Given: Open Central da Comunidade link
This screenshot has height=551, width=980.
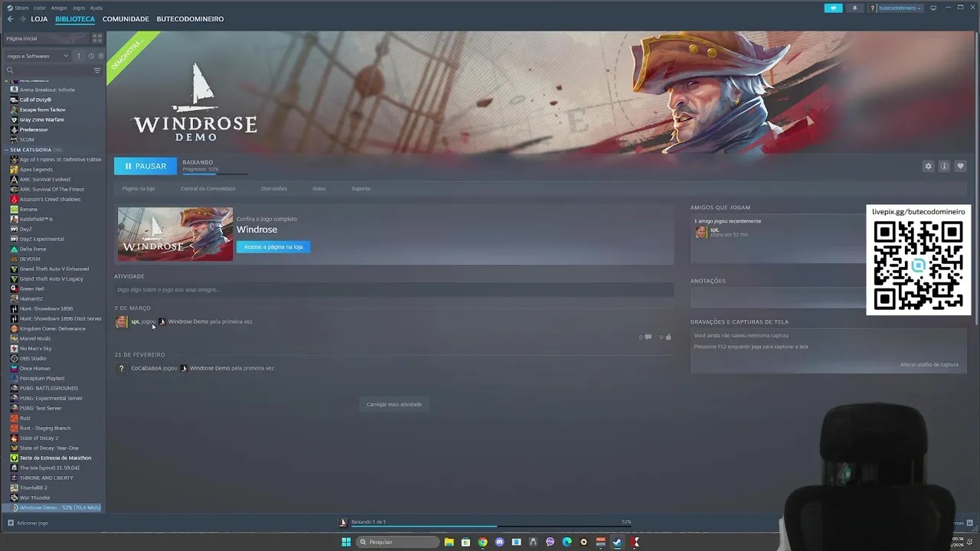Looking at the screenshot, I should [208, 188].
